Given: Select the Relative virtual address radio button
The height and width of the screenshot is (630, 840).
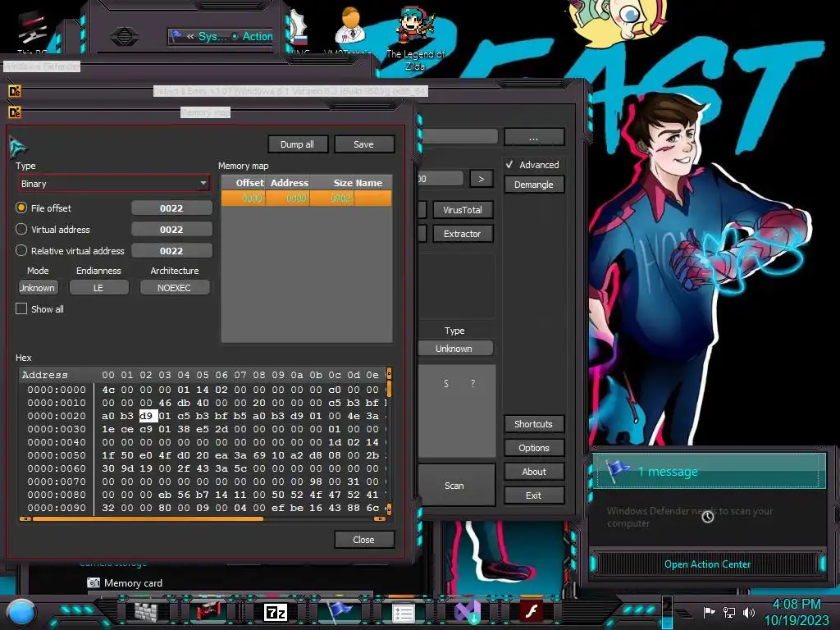Looking at the screenshot, I should point(21,251).
